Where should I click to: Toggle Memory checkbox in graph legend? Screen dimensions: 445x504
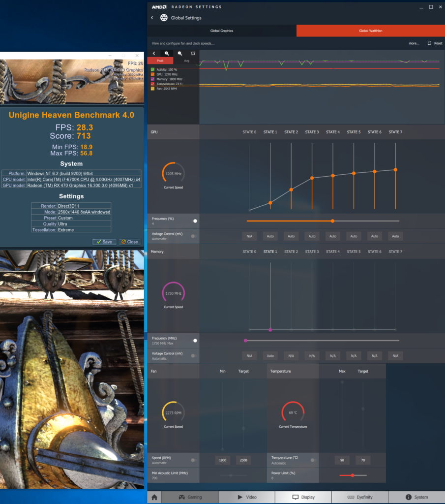(153, 79)
